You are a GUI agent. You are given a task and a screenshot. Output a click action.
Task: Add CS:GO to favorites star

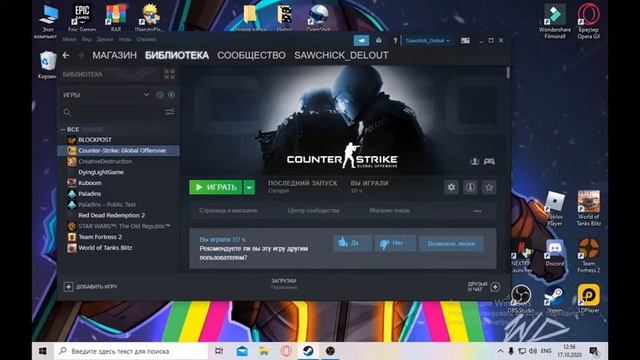(489, 187)
